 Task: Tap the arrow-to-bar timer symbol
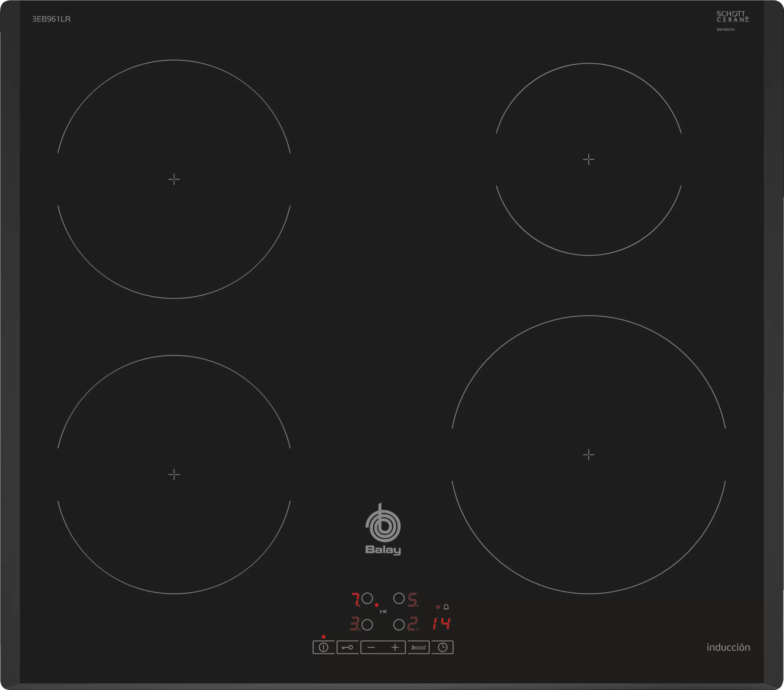tap(383, 612)
